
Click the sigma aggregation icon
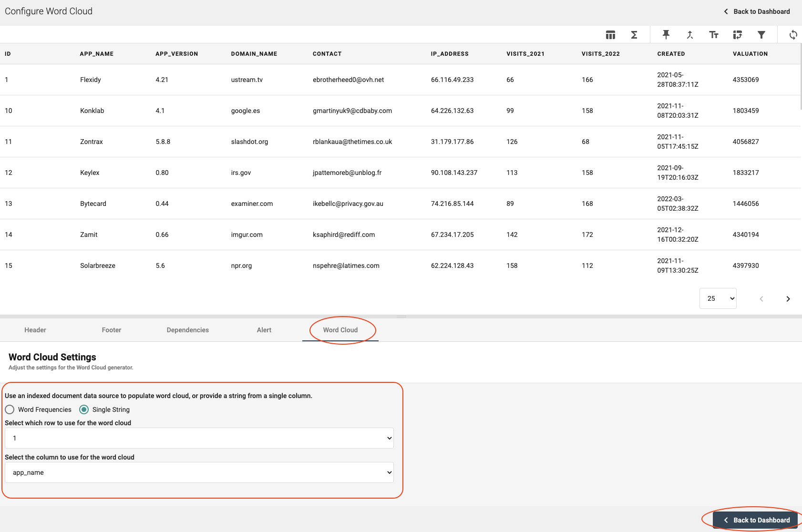pyautogui.click(x=634, y=35)
